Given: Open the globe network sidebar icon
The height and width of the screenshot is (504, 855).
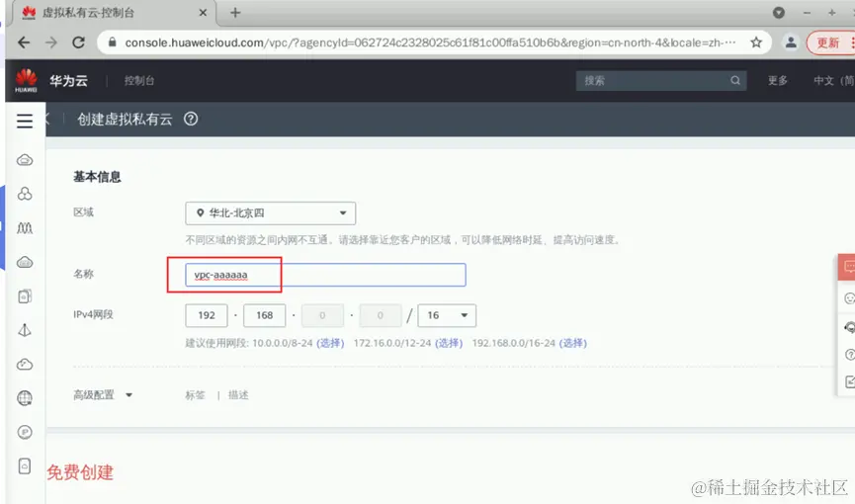Looking at the screenshot, I should [25, 398].
